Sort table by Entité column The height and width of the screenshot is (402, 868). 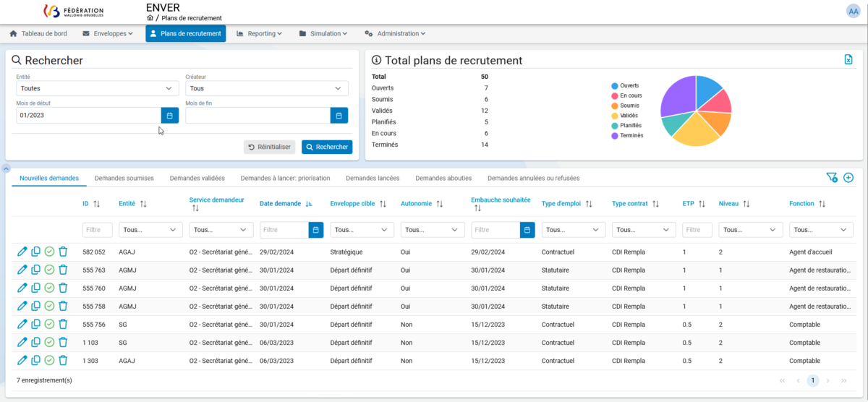pos(143,204)
